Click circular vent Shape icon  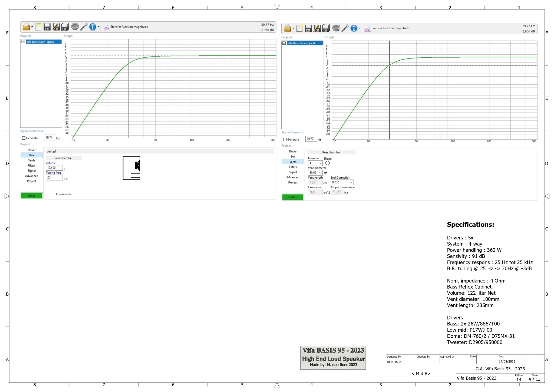tap(327, 163)
